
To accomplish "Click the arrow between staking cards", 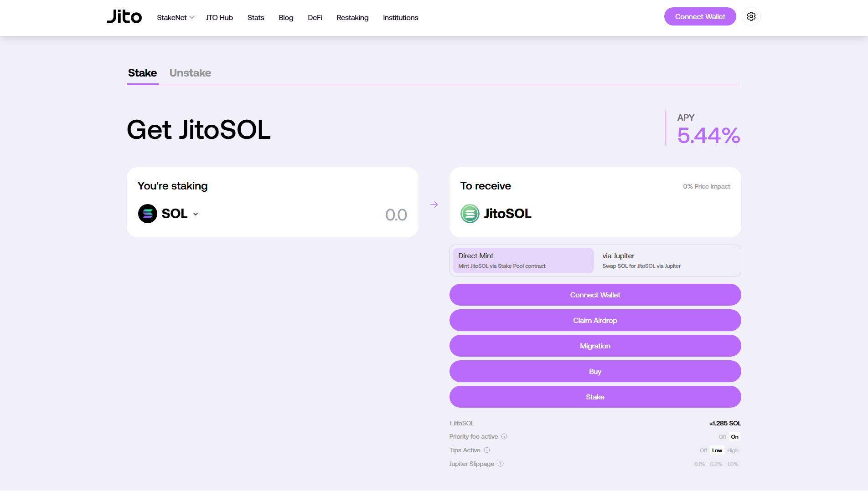I will pos(434,205).
